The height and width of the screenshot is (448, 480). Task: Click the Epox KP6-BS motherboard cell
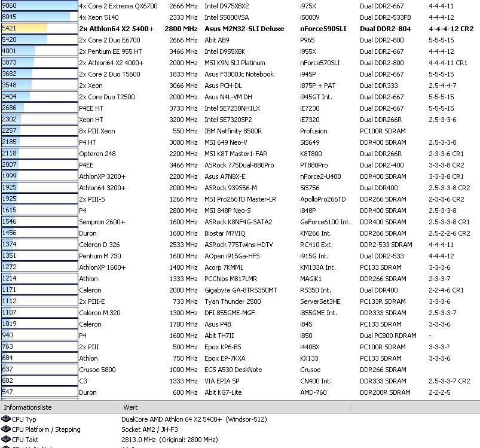point(222,347)
